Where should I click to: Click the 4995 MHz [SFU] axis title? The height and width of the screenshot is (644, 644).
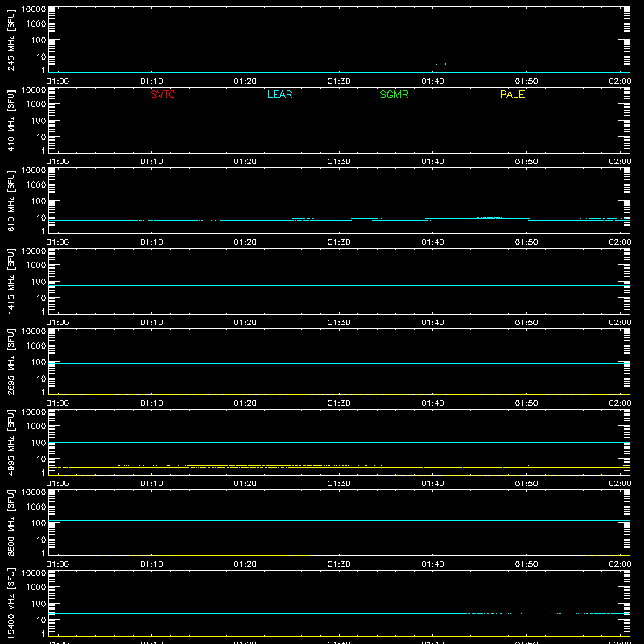pos(10,442)
